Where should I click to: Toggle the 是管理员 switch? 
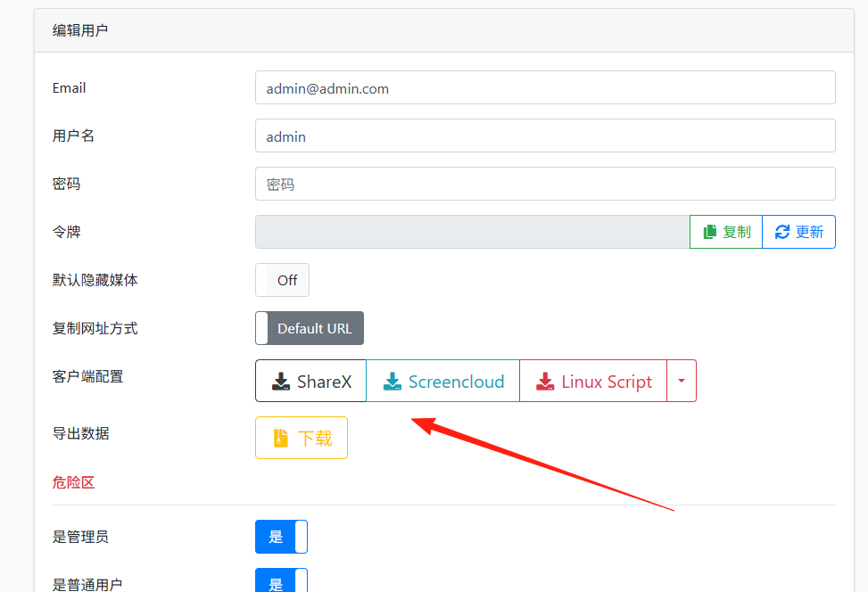(x=281, y=537)
